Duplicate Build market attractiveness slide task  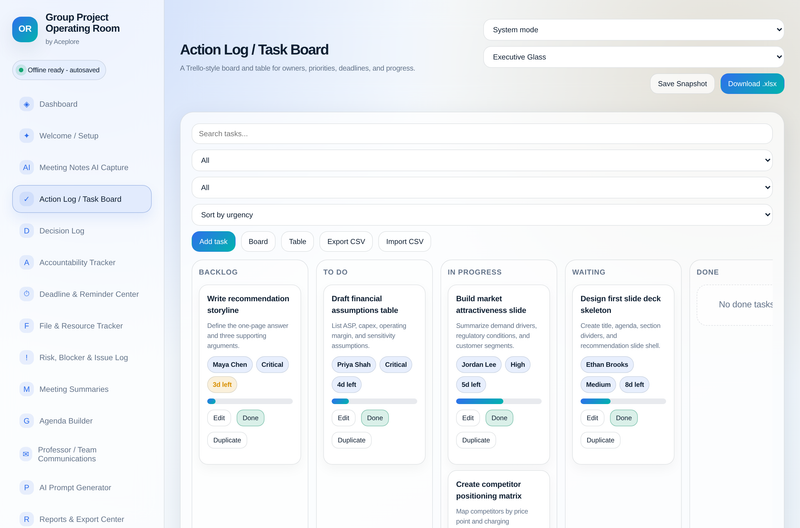coord(476,440)
